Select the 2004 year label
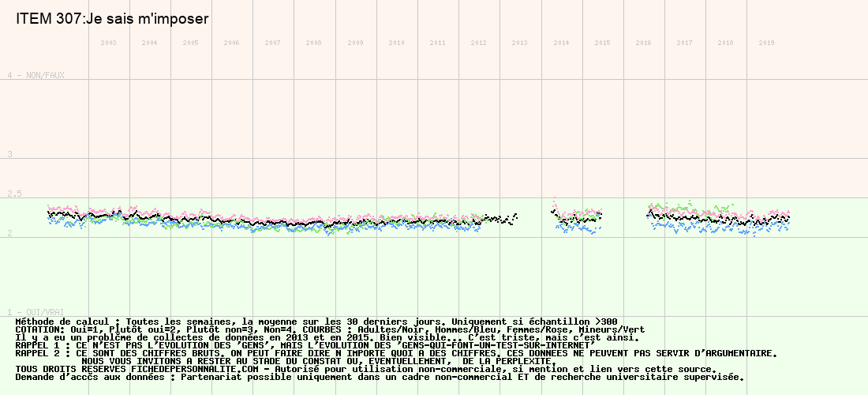The image size is (868, 395). point(149,43)
